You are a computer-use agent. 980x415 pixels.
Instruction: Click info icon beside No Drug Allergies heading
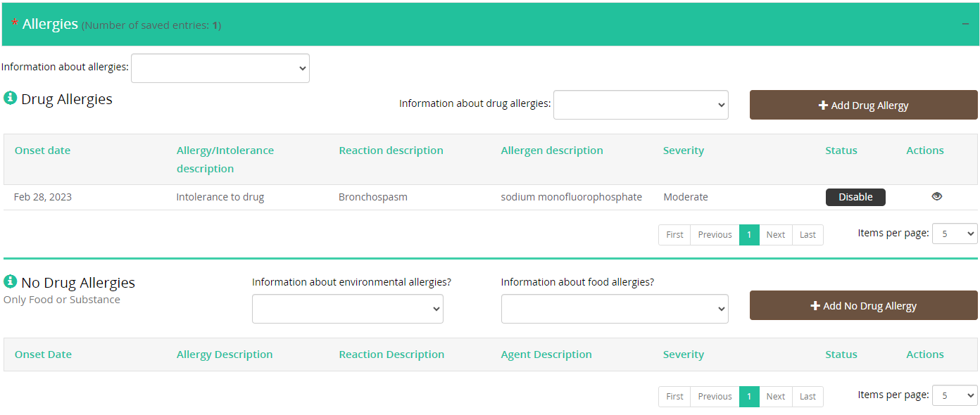pyautogui.click(x=10, y=282)
